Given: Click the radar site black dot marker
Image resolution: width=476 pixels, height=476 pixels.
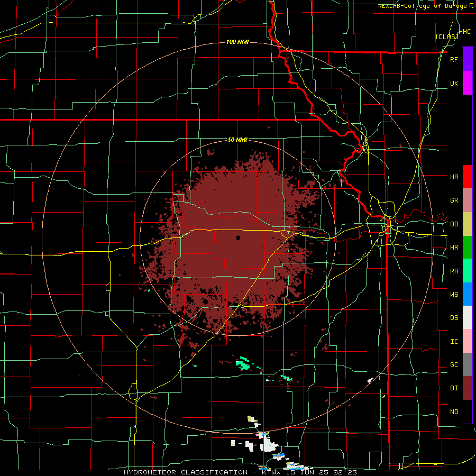Looking at the screenshot, I should coord(238,238).
